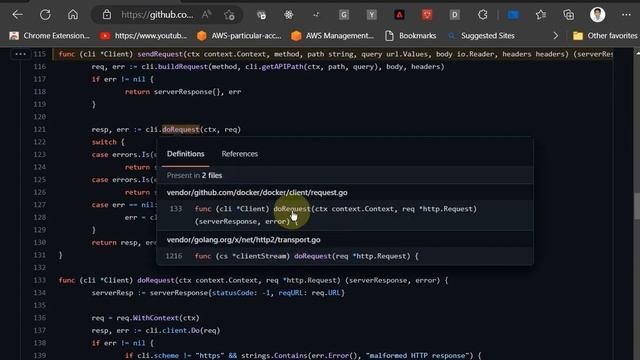Open browser Settings and more menu

coord(626,15)
